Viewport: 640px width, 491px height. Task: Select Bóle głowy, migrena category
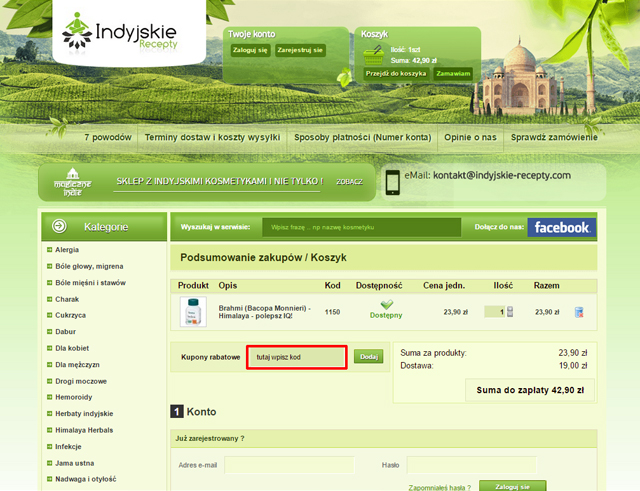pos(89,266)
